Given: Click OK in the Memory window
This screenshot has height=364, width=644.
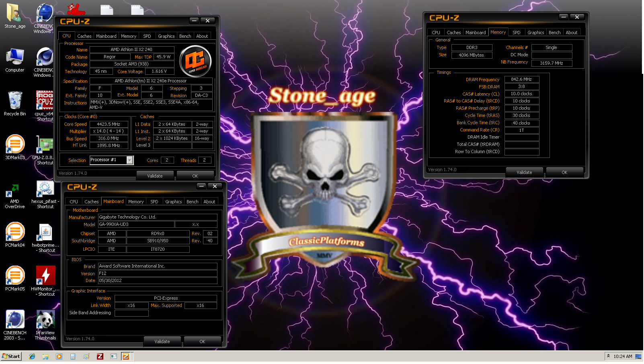Looking at the screenshot, I should click(564, 172).
